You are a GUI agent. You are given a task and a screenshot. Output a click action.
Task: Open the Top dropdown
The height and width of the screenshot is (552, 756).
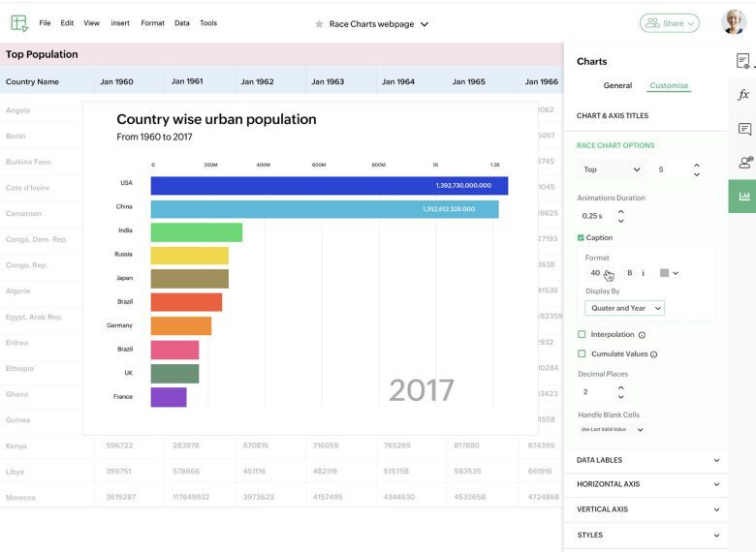click(612, 169)
